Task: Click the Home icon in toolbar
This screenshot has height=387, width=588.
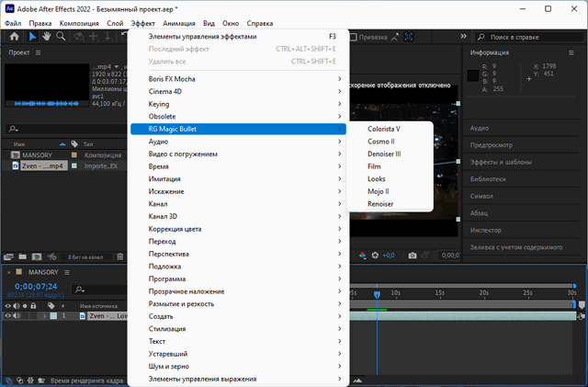Action: click(14, 37)
